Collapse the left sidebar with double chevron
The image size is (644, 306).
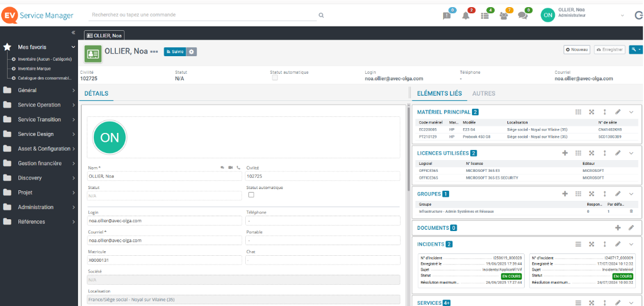[73, 32]
